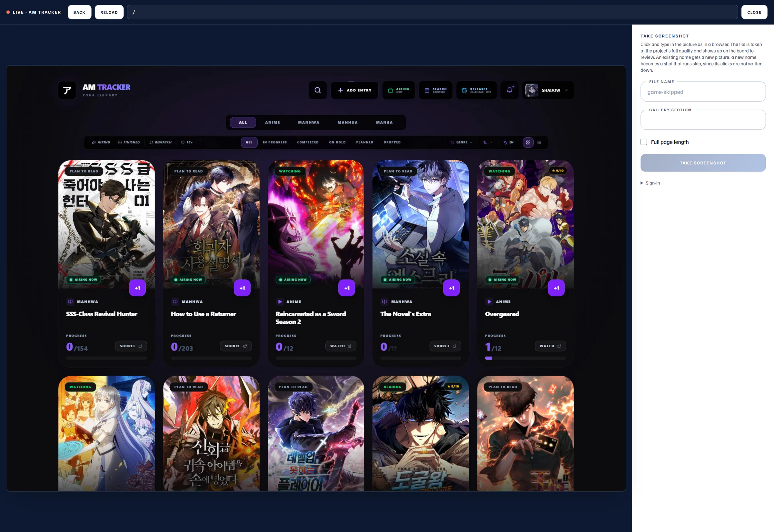Image resolution: width=774 pixels, height=532 pixels.
Task: Increment SSS-Class Revival Hunter progress with +1
Action: click(137, 288)
